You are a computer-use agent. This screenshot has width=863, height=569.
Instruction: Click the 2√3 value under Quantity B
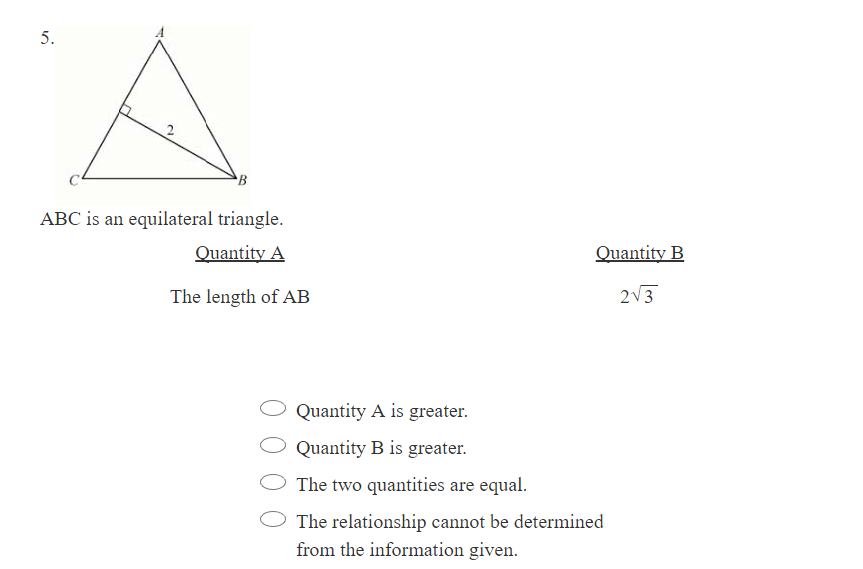coord(638,297)
